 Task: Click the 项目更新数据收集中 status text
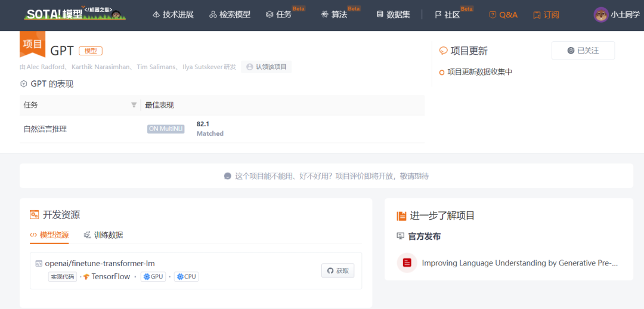tap(479, 72)
